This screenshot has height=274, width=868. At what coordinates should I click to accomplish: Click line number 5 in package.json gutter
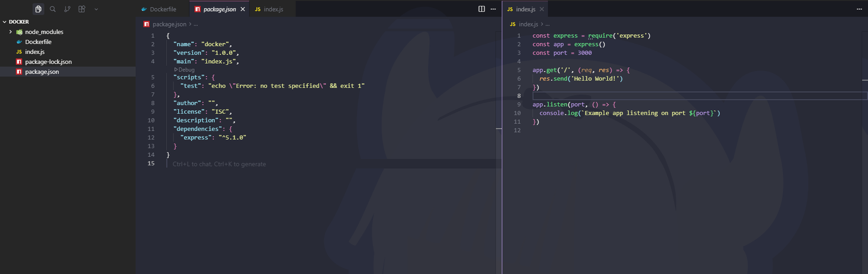[x=153, y=77]
